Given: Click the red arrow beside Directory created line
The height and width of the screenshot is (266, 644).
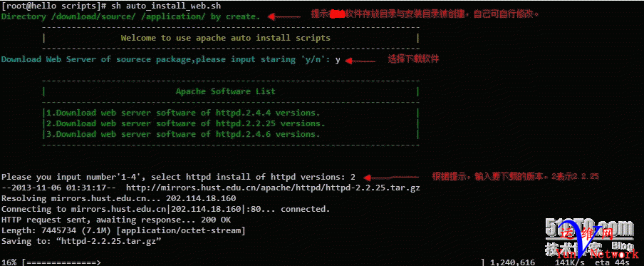Looking at the screenshot, I should [x=284, y=17].
